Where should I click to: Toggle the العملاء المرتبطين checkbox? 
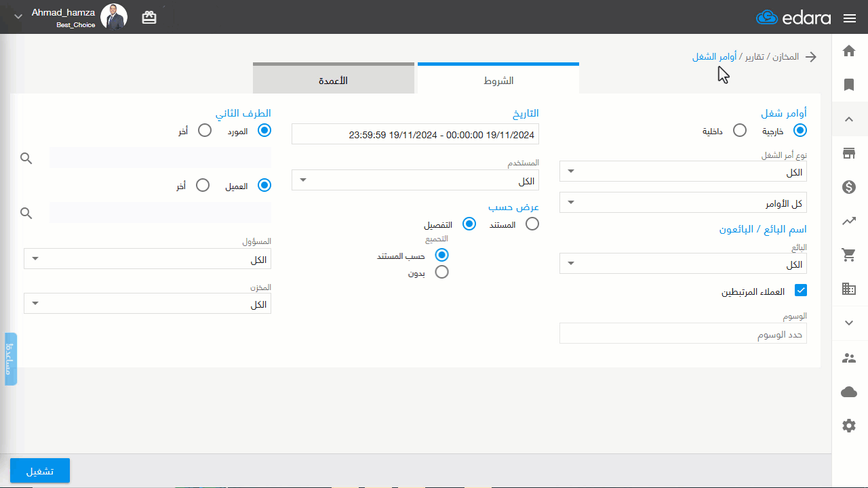pos(800,291)
